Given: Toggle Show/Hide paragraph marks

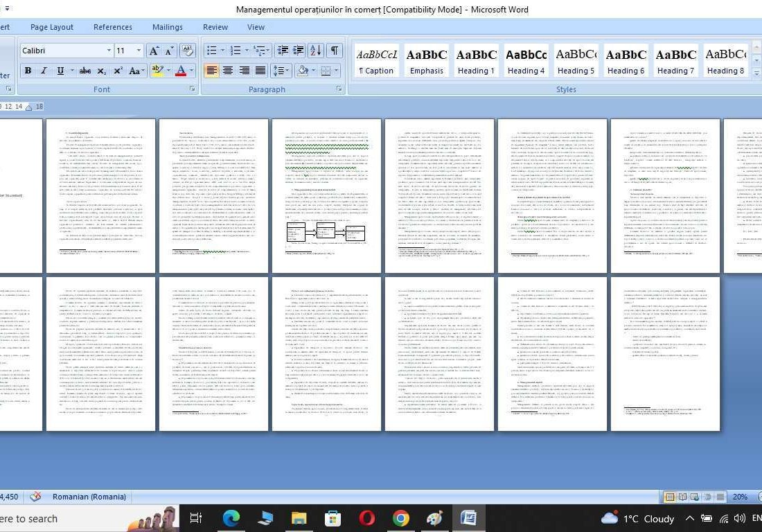Looking at the screenshot, I should [x=335, y=51].
